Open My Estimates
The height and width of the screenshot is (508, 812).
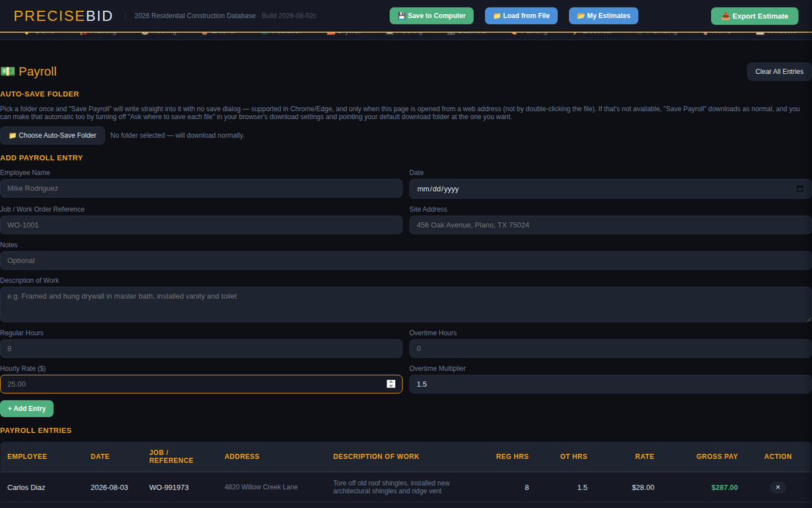click(x=604, y=16)
